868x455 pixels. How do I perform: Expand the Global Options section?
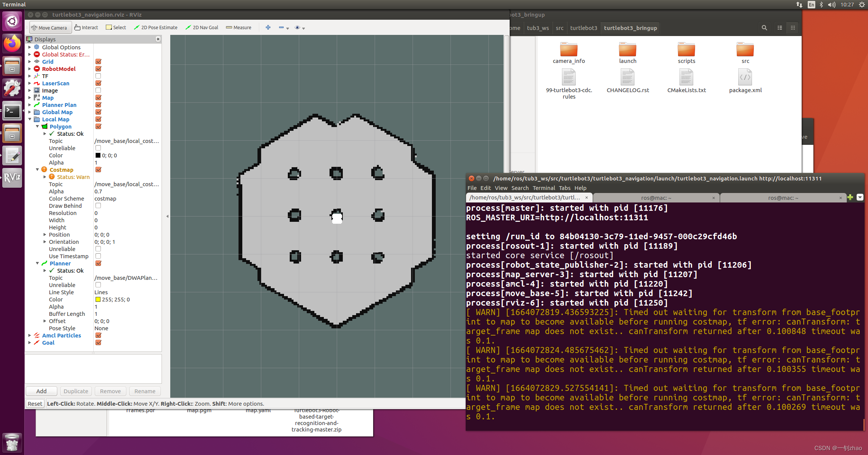pyautogui.click(x=30, y=47)
